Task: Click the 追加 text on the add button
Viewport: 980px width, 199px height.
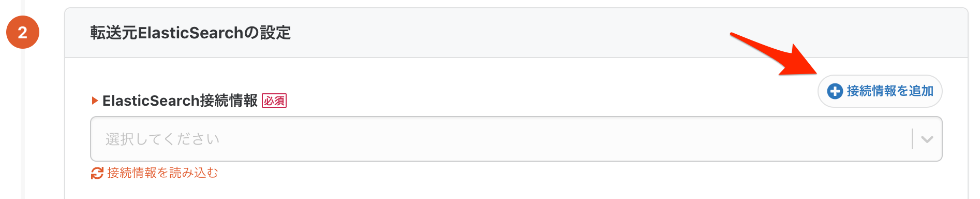Action: pos(921,91)
